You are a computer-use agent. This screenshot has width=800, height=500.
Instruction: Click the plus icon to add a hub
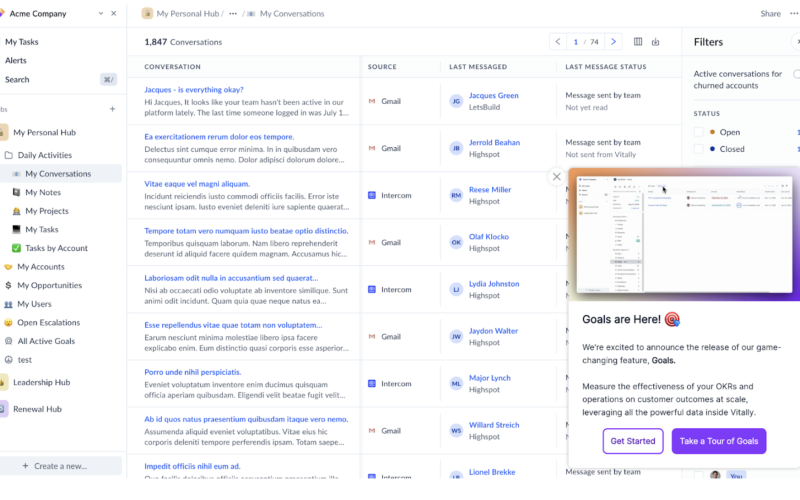pos(112,109)
